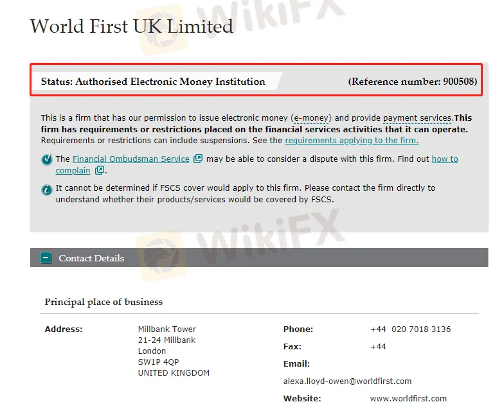Click the Principal place of business heading
The width and height of the screenshot is (504, 420).
coord(104,302)
